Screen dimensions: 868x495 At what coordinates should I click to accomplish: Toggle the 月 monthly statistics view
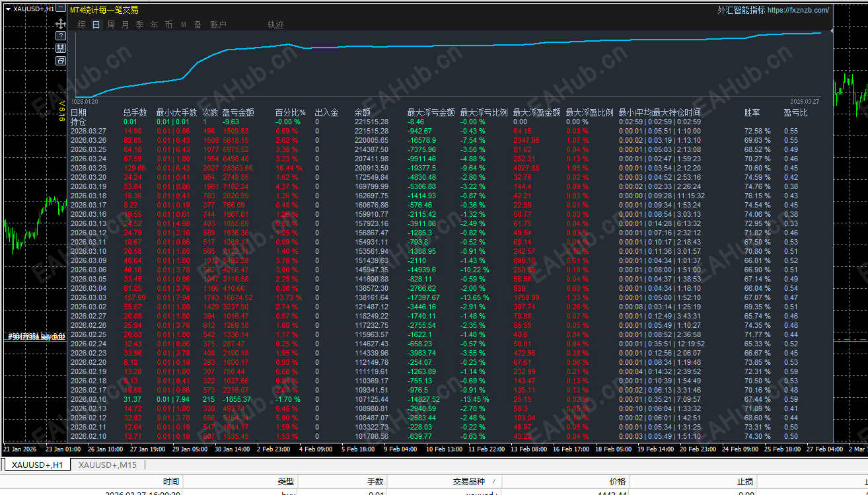pyautogui.click(x=126, y=24)
